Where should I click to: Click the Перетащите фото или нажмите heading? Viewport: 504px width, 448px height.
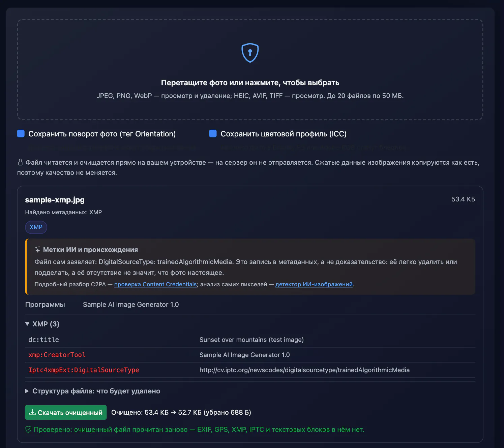[x=250, y=83]
